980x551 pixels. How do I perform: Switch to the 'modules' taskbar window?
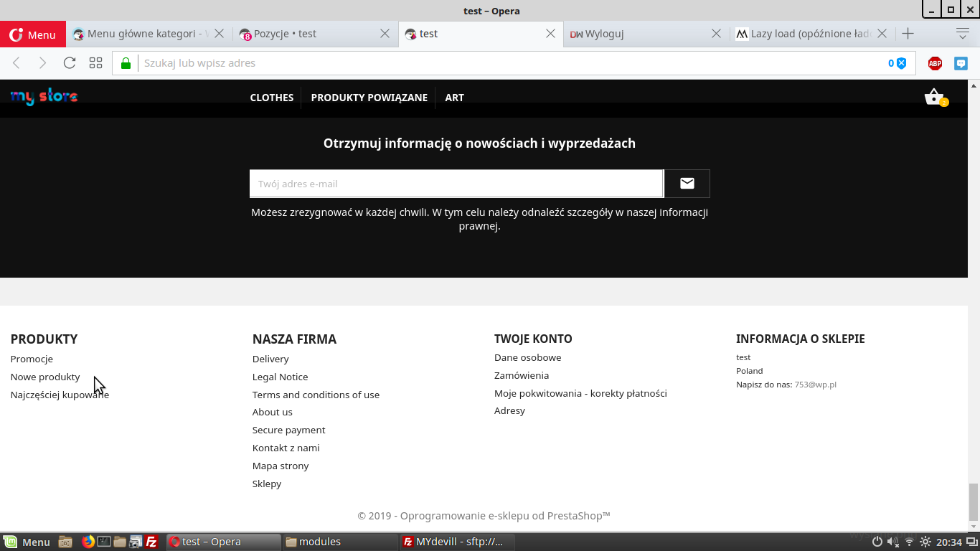point(340,542)
